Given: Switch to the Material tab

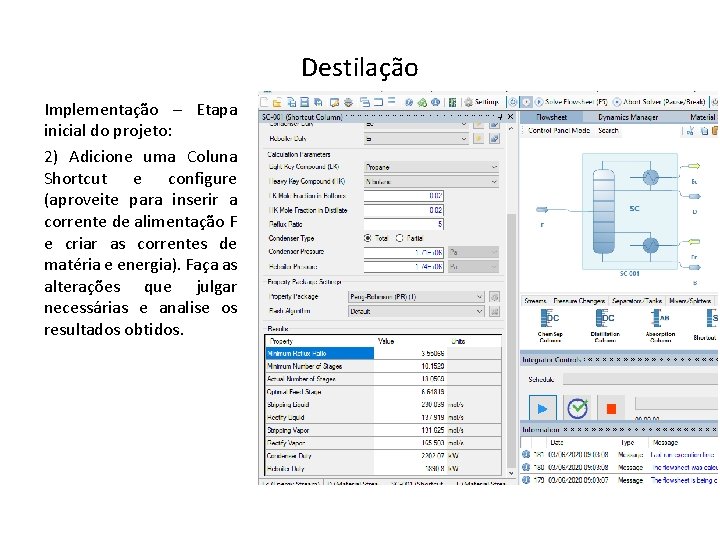Looking at the screenshot, I should pyautogui.click(x=703, y=118).
